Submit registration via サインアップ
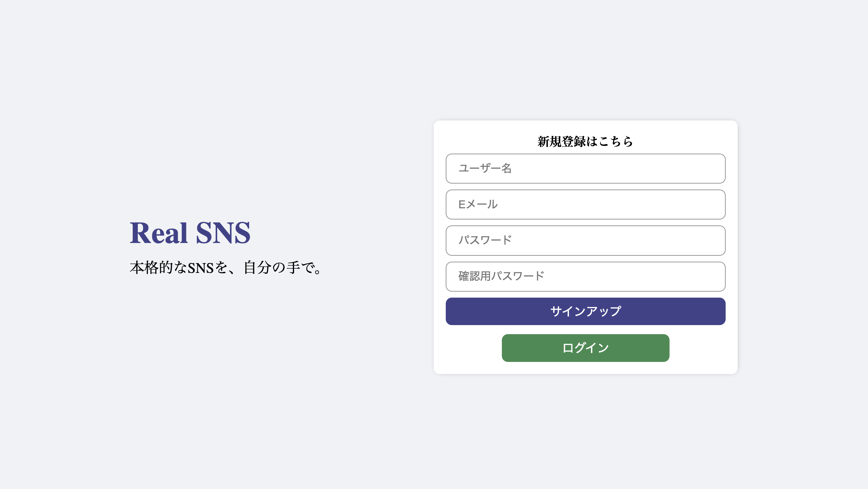Screen dimensions: 868x489 click(585, 311)
